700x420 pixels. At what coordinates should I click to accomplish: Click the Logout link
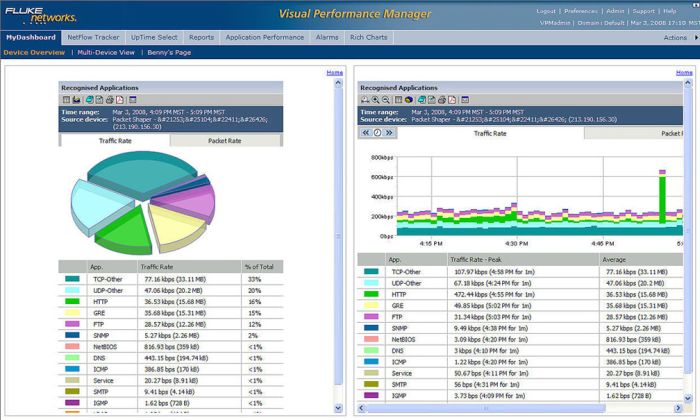(x=546, y=11)
